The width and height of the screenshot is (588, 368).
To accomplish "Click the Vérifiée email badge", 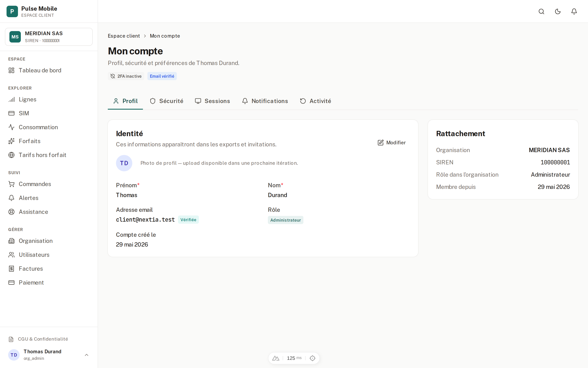I will pos(188,220).
